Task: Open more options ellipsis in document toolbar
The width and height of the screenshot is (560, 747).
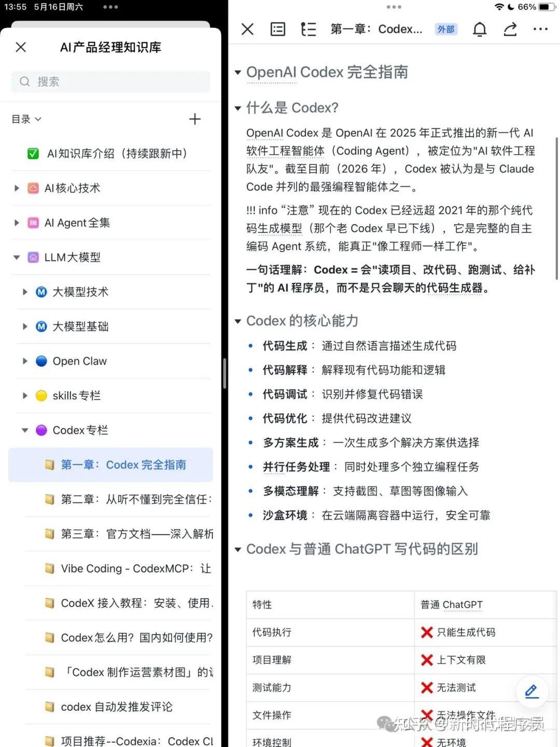Action: click(541, 29)
